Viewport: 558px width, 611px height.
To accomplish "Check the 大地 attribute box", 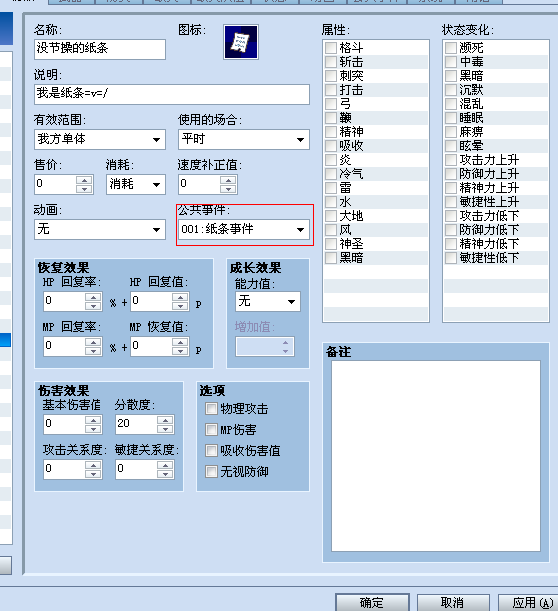I will [331, 216].
